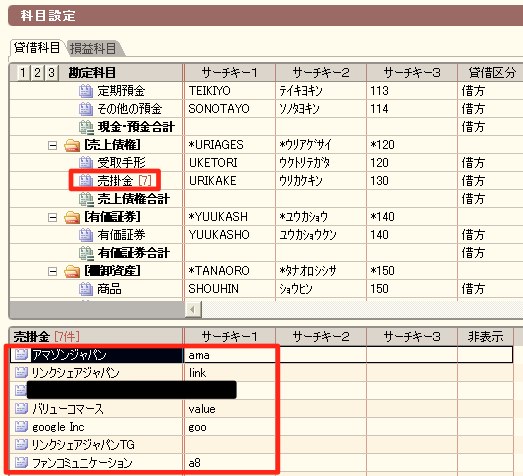The height and width of the screenshot is (476, 523).
Task: Collapse the 有価証券 group
Action: tap(52, 217)
